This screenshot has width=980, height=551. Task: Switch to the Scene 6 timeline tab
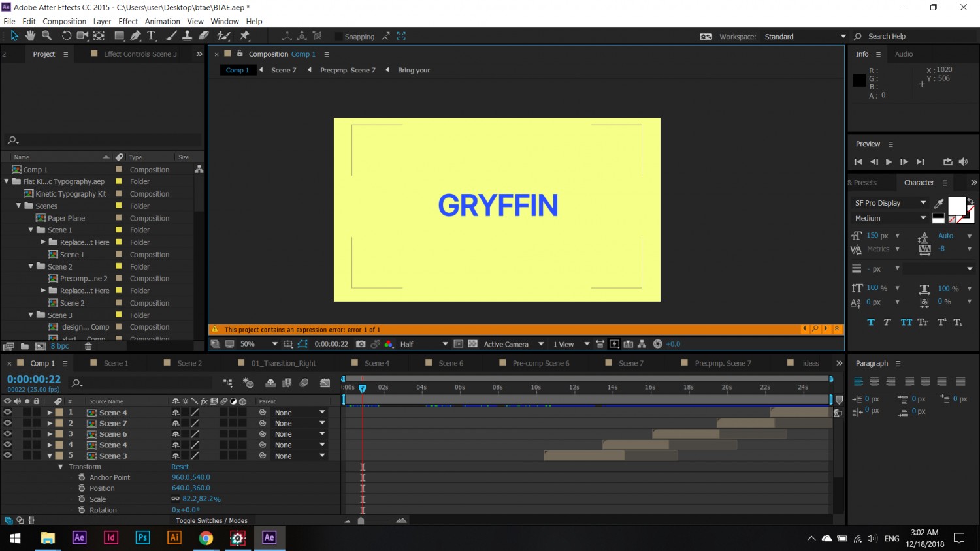click(450, 363)
